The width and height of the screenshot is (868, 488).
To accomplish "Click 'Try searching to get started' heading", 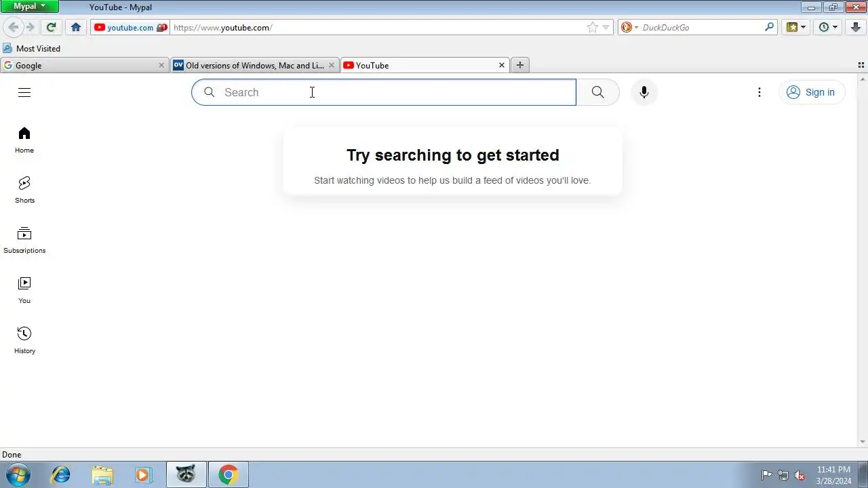I will 453,155.
